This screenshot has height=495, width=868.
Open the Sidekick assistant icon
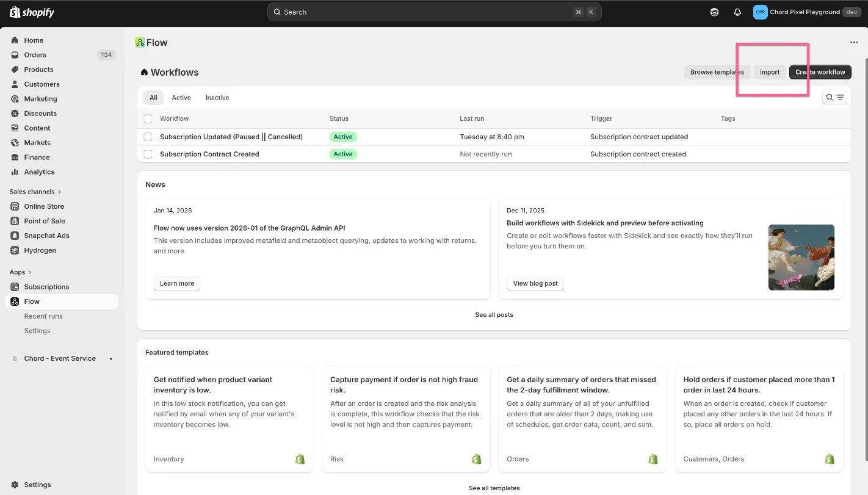[714, 12]
